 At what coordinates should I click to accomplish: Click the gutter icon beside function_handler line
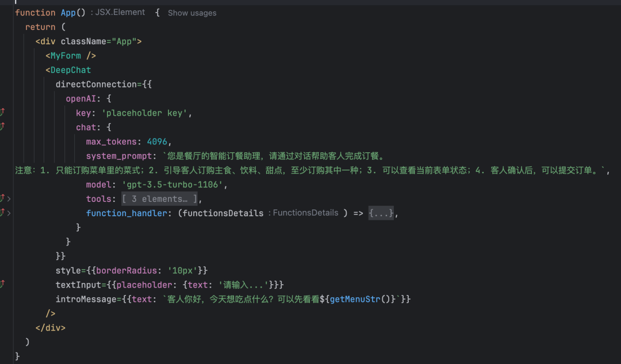click(x=3, y=212)
